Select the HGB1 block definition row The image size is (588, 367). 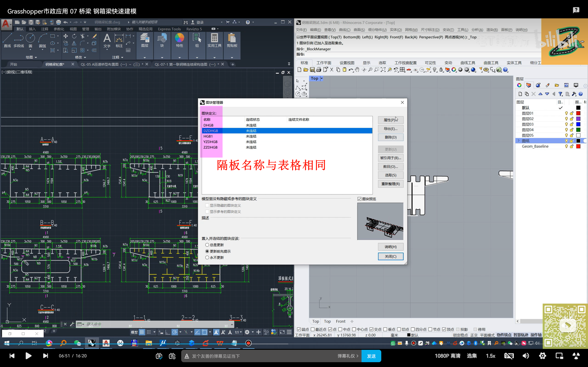point(208,136)
